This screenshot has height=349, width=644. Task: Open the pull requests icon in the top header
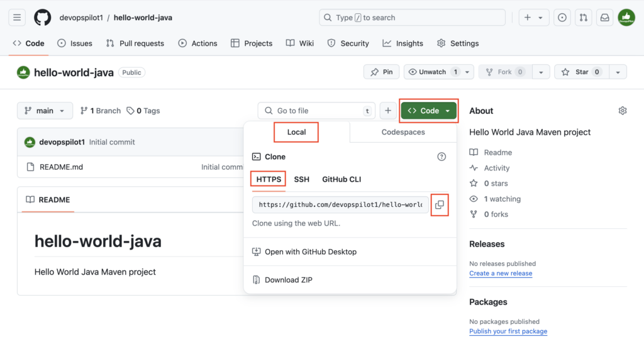point(583,18)
